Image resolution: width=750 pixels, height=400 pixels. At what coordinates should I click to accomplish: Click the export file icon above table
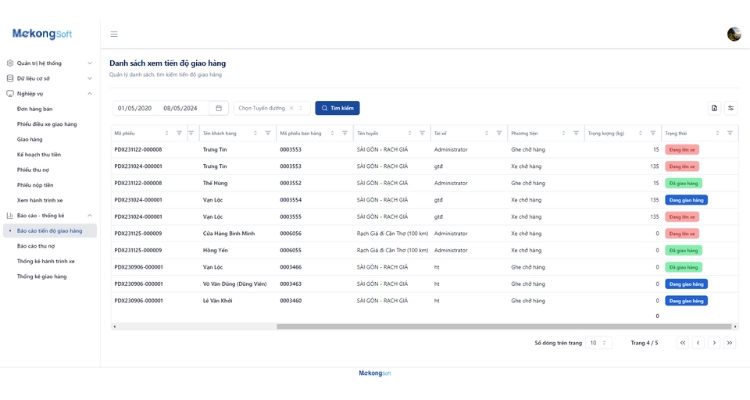click(714, 108)
